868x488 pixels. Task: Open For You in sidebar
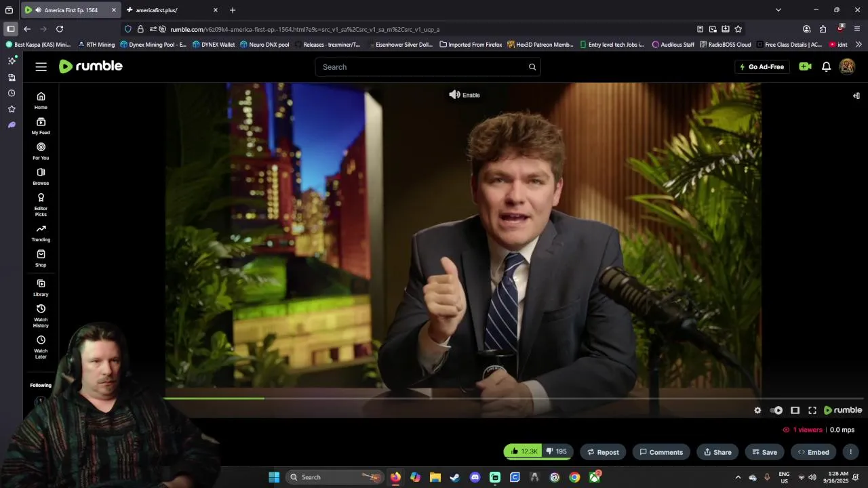pyautogui.click(x=41, y=151)
